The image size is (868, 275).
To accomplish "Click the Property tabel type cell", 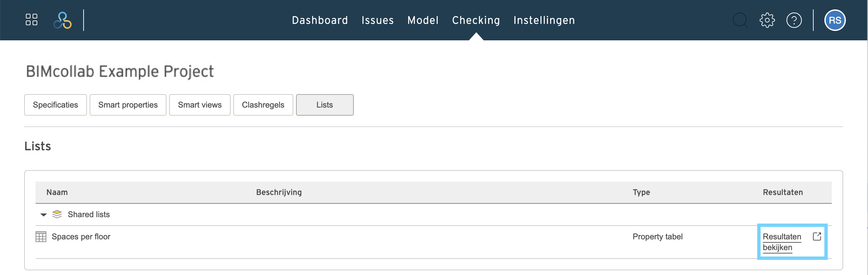I will point(657,237).
